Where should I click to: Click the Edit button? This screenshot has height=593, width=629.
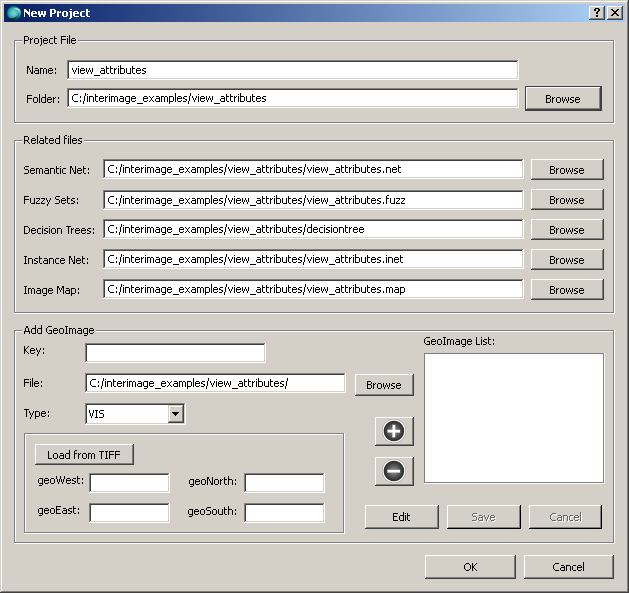[401, 517]
